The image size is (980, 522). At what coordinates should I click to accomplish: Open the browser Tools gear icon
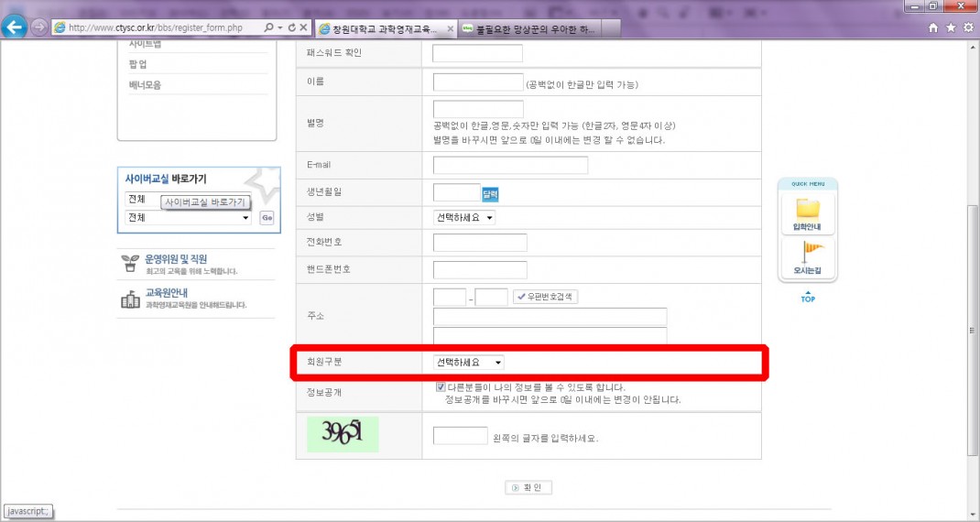pyautogui.click(x=968, y=28)
